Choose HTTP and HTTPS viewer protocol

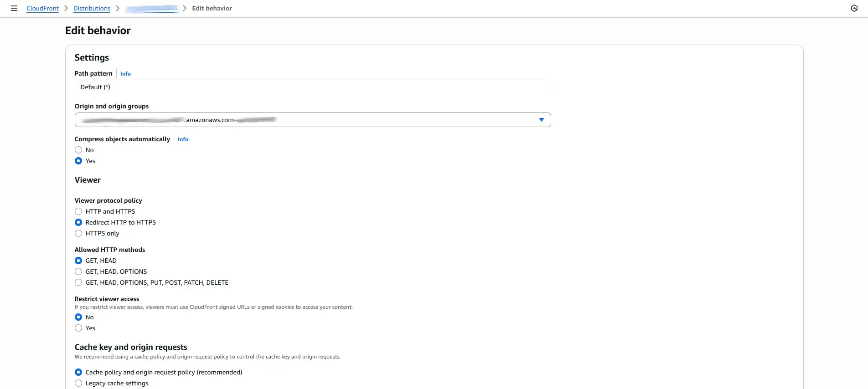coord(78,211)
